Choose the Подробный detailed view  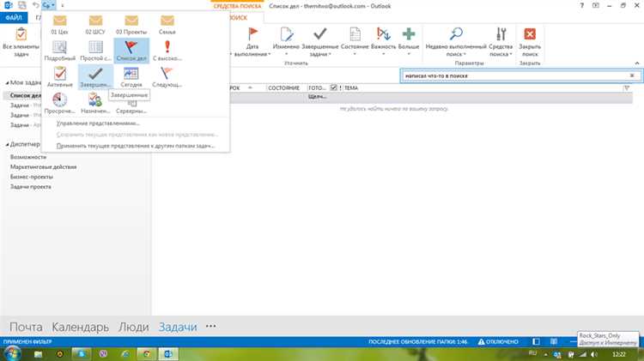click(59, 51)
